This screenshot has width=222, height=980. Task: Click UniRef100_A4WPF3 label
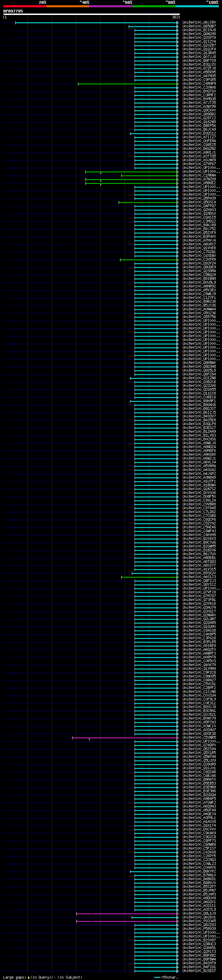199,654
